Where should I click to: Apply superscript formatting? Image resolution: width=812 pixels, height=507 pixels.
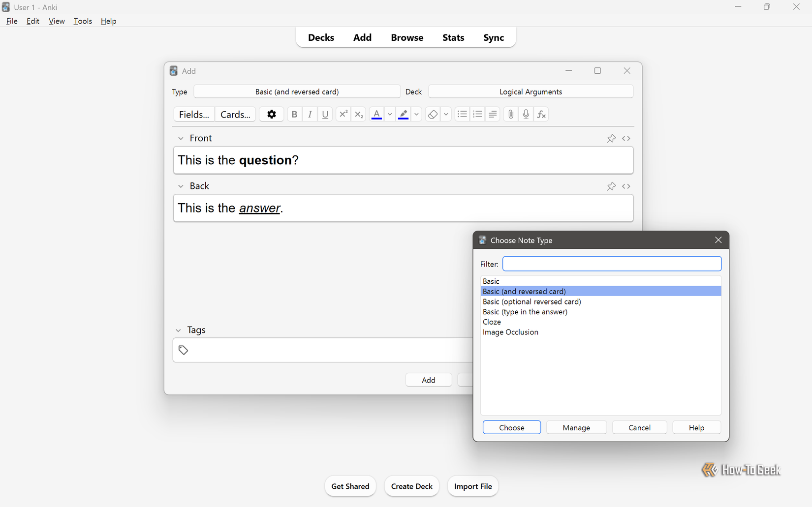click(x=343, y=114)
